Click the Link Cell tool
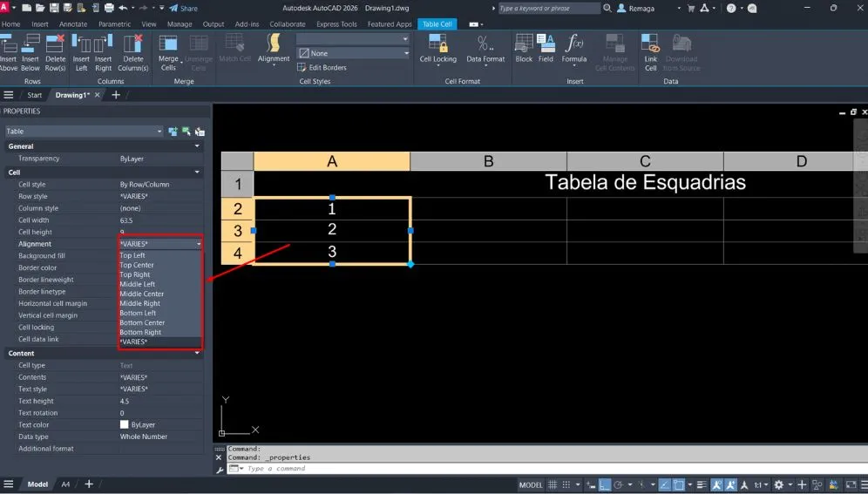Screen dimensions: 868x494 [x=650, y=52]
